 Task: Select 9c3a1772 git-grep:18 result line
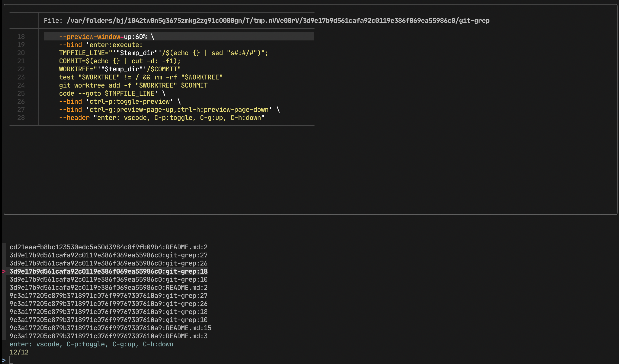point(108,312)
